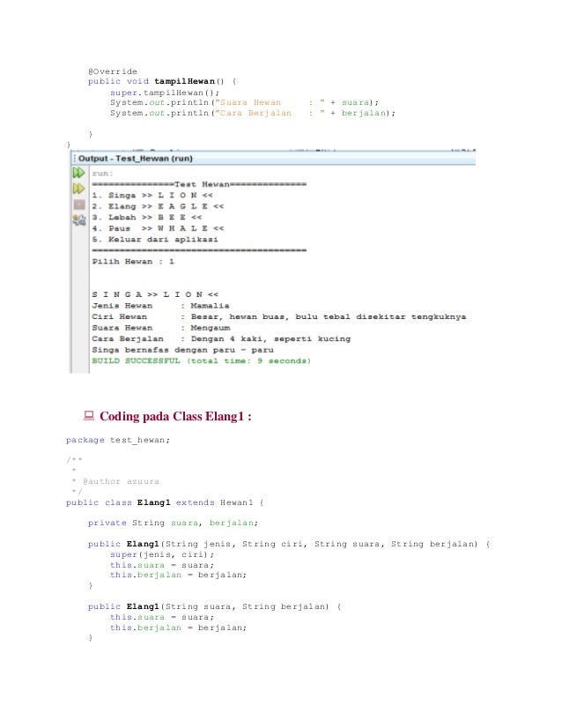
Task: Click the 'Ciri Hewan : Besar, hewan buas' line
Action: 279,316
